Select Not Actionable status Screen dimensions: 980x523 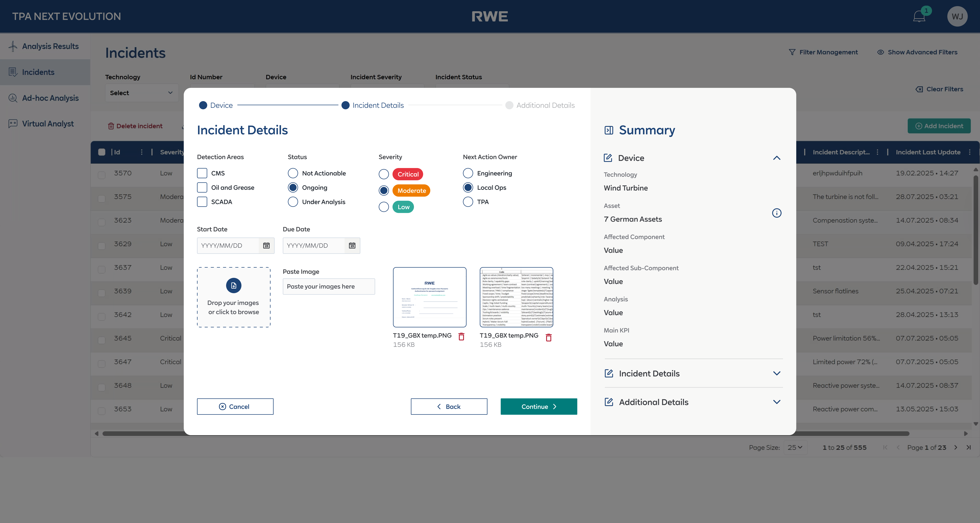coord(293,173)
